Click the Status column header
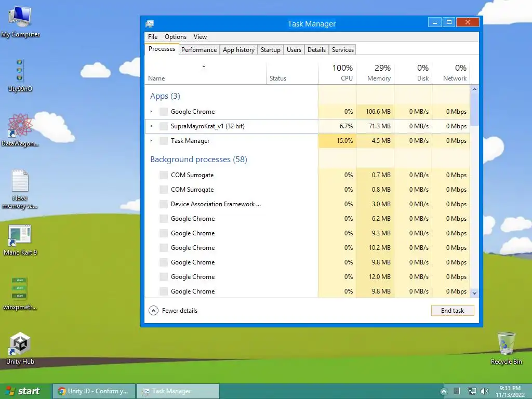The image size is (532, 399). pyautogui.click(x=292, y=73)
